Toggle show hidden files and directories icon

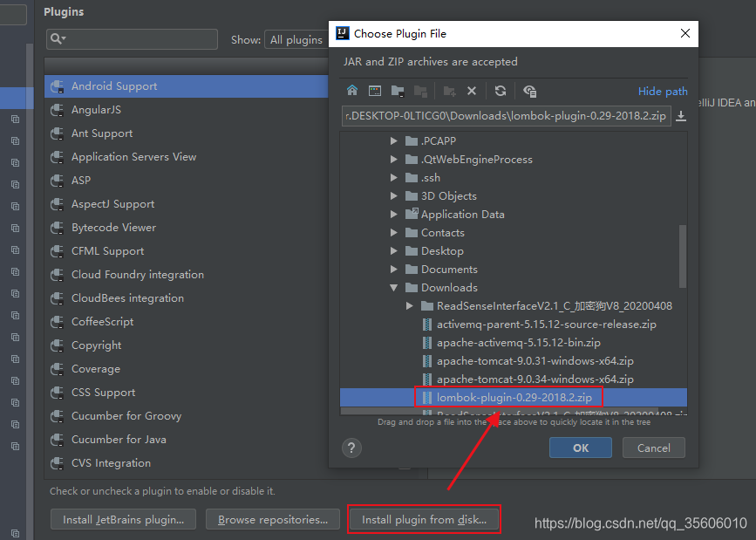(530, 91)
